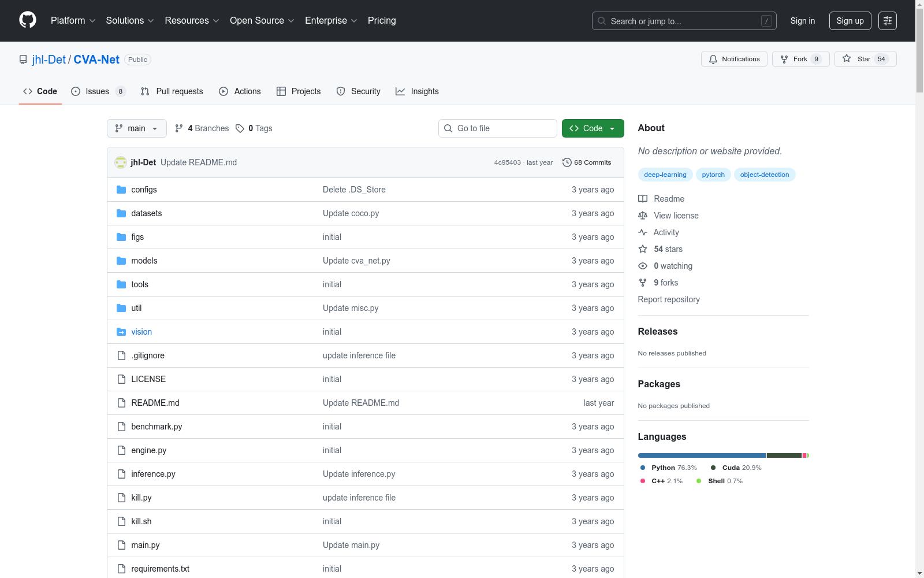Viewport: 924px width, 578px height.
Task: Click the engine.py file icon
Action: (x=121, y=450)
